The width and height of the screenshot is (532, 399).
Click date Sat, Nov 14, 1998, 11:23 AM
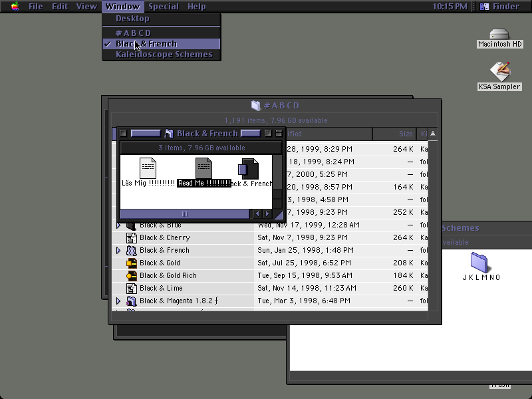[307, 288]
